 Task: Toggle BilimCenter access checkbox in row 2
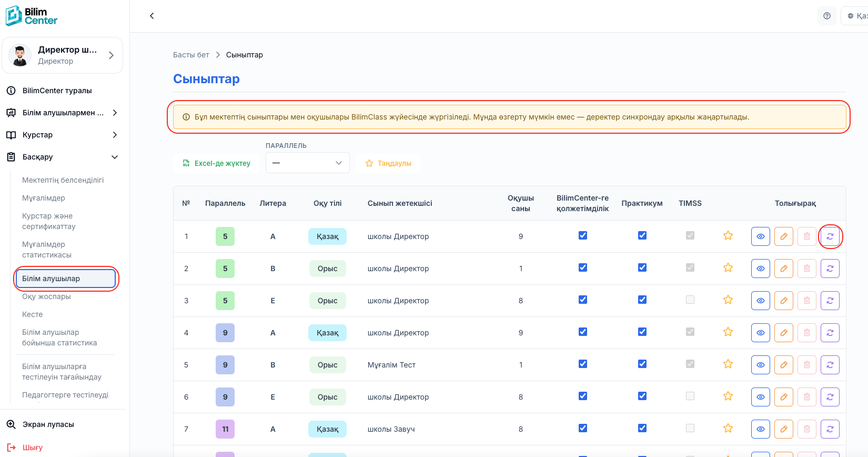[x=583, y=267]
